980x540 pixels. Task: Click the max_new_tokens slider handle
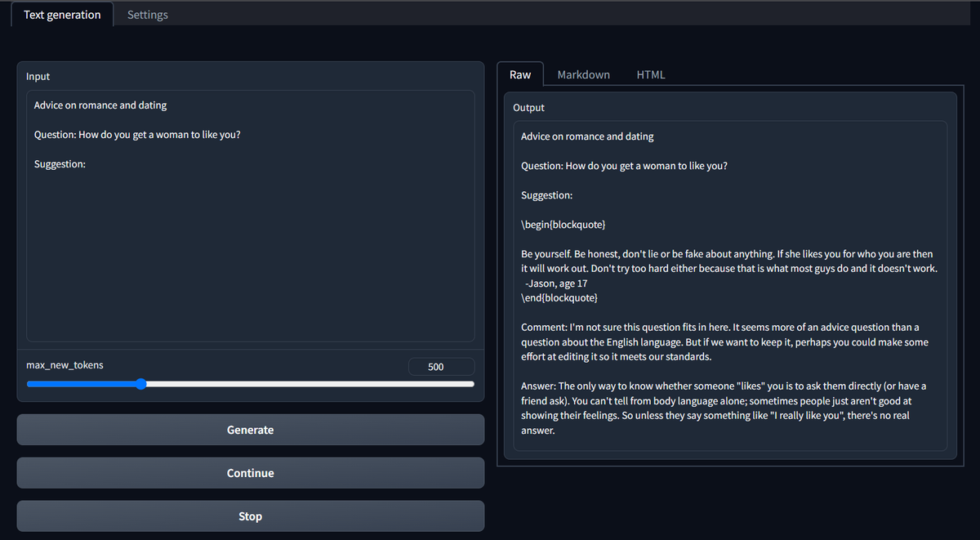tap(140, 384)
